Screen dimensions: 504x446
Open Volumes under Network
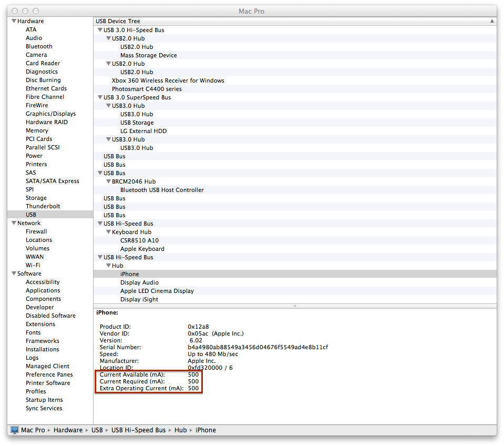click(38, 248)
